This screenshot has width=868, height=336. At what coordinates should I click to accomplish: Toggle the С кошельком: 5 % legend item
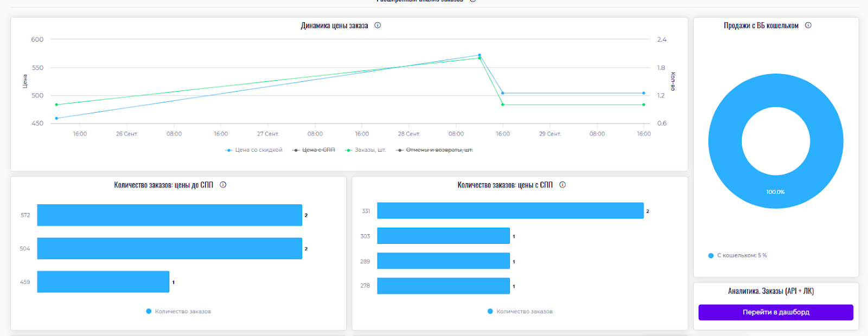(738, 256)
